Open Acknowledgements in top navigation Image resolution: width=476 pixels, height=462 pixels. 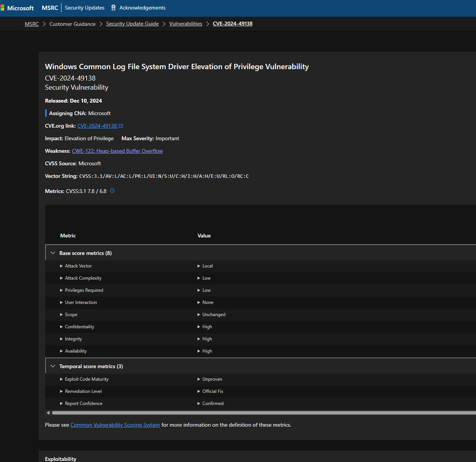click(142, 8)
